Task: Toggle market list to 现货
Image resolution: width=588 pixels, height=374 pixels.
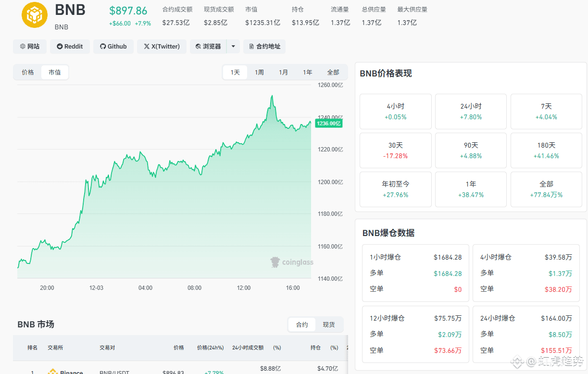Action: (329, 325)
